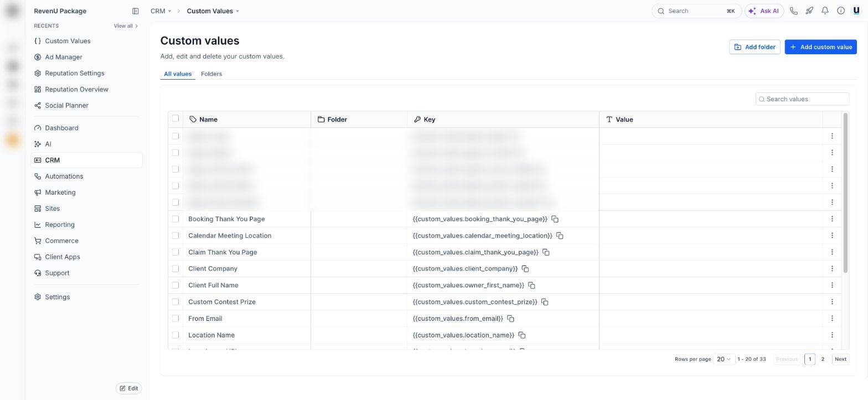Open the info help icon
Screen dimensions: 868x400
tap(840, 11)
